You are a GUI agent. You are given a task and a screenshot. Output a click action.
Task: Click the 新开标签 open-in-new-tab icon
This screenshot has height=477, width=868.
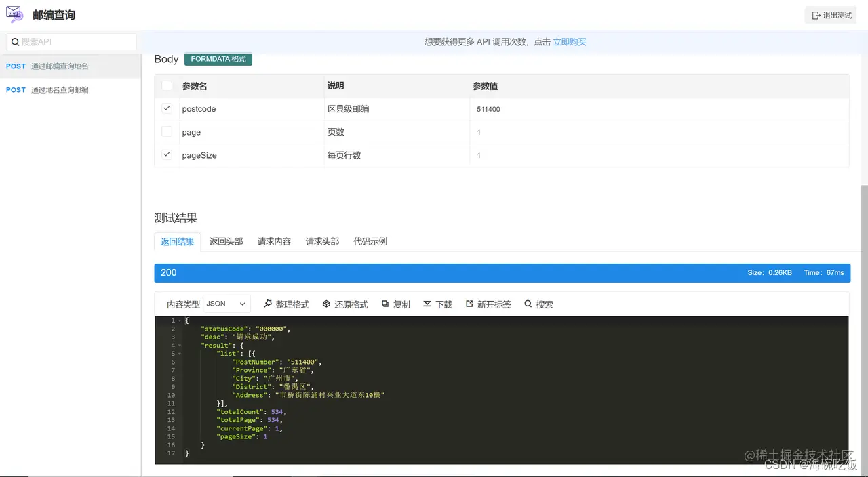coord(469,304)
